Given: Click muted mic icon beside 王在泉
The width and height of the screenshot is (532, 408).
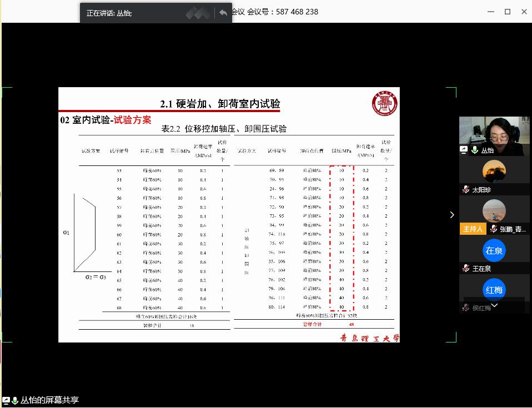Looking at the screenshot, I should (466, 269).
